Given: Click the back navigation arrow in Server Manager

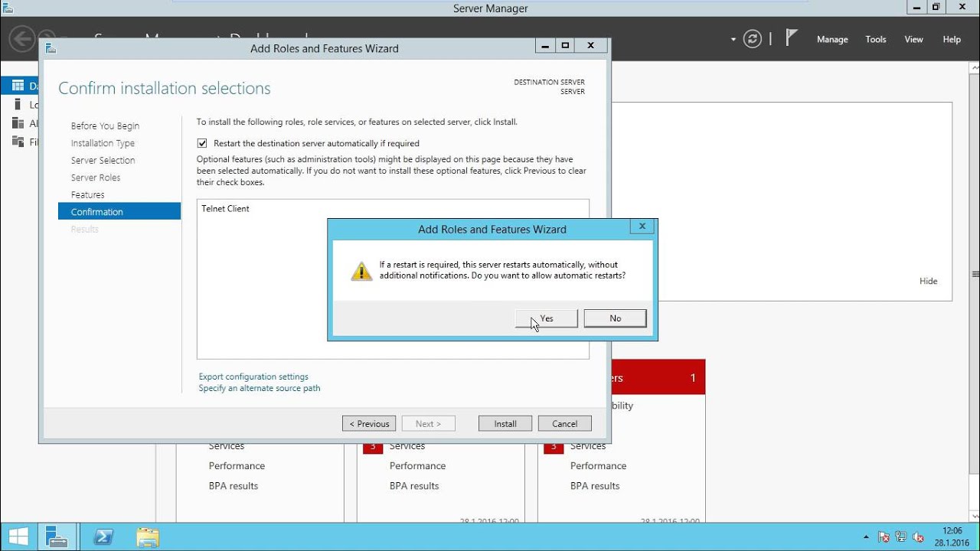Looking at the screenshot, I should pyautogui.click(x=22, y=38).
